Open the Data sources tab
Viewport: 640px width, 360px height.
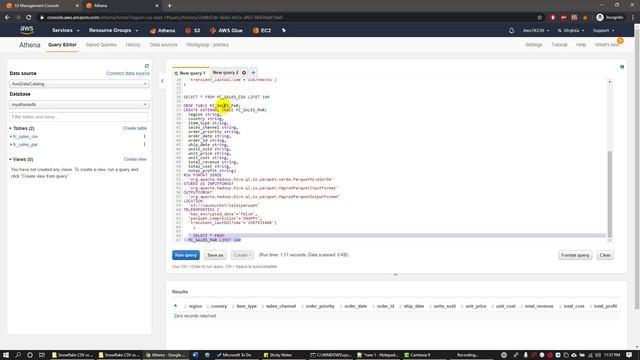(x=163, y=45)
